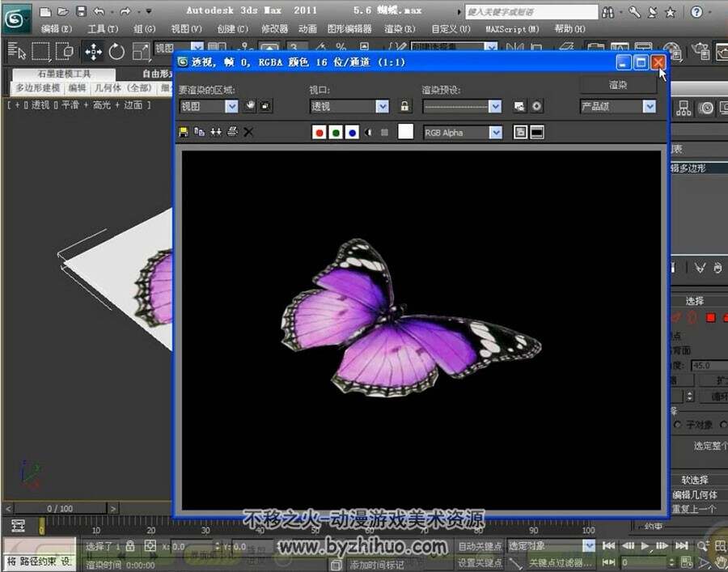
Task: Open the named selection sets dropdown
Action: [454, 47]
